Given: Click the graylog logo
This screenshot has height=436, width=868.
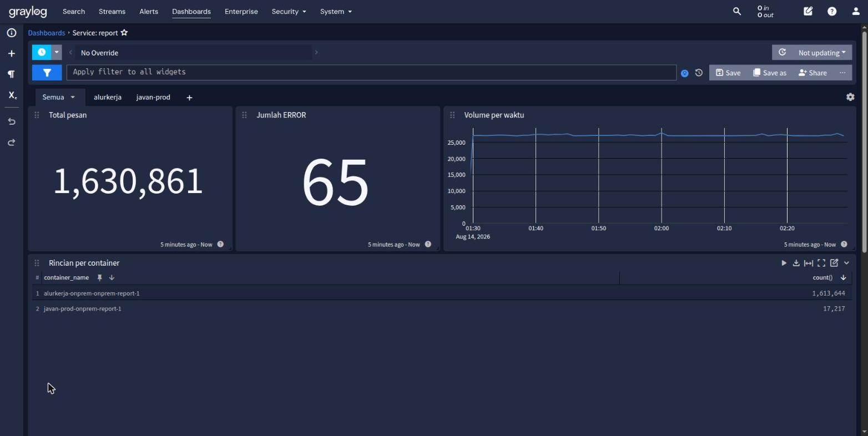Looking at the screenshot, I should 28,12.
